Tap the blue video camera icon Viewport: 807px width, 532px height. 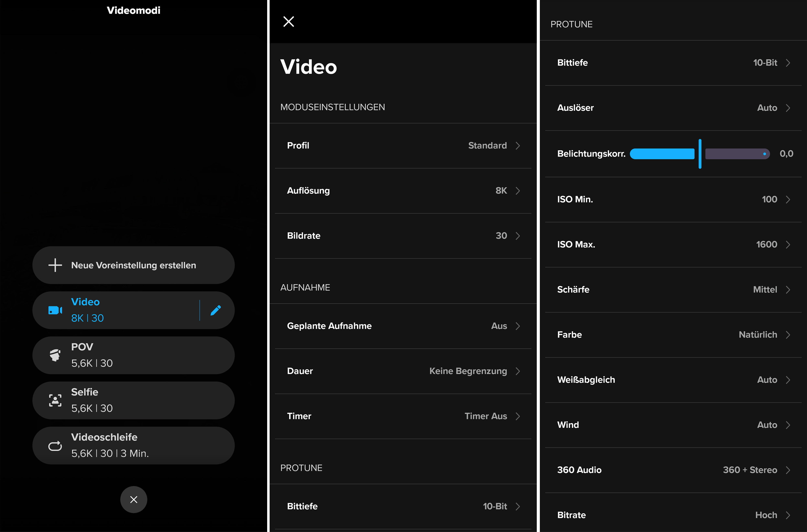pos(55,310)
